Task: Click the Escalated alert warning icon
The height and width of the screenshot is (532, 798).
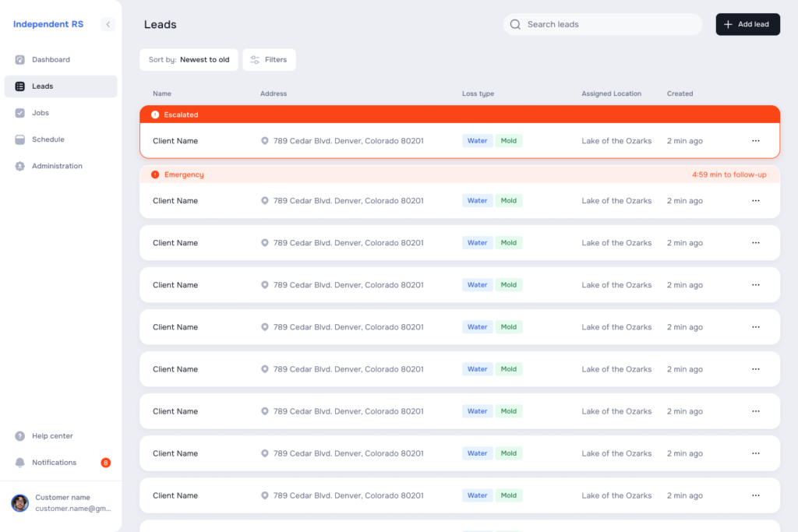Action: [155, 115]
